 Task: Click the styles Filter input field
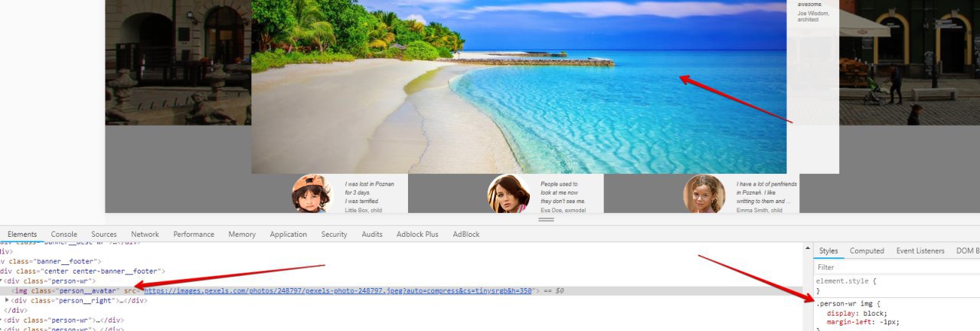tap(897, 267)
